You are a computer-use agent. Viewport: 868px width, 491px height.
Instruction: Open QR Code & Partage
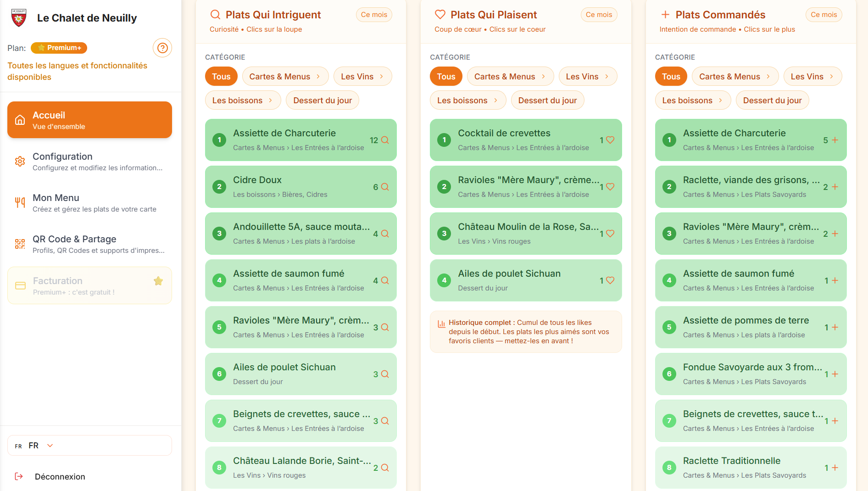tap(89, 244)
